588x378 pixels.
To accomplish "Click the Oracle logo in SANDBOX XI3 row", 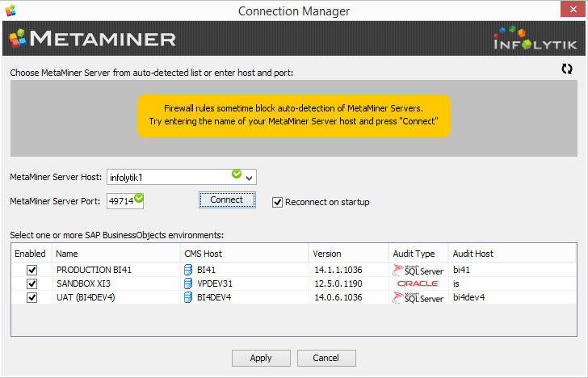I will pyautogui.click(x=418, y=283).
